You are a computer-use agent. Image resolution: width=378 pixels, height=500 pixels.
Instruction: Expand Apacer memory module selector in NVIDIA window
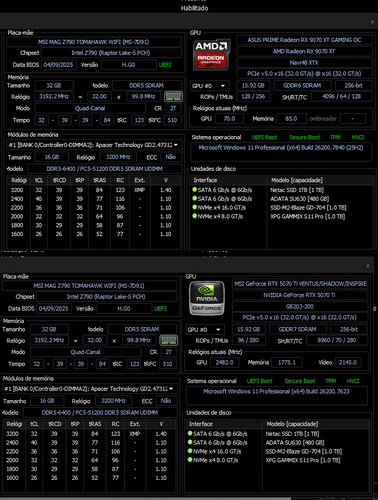90,389
